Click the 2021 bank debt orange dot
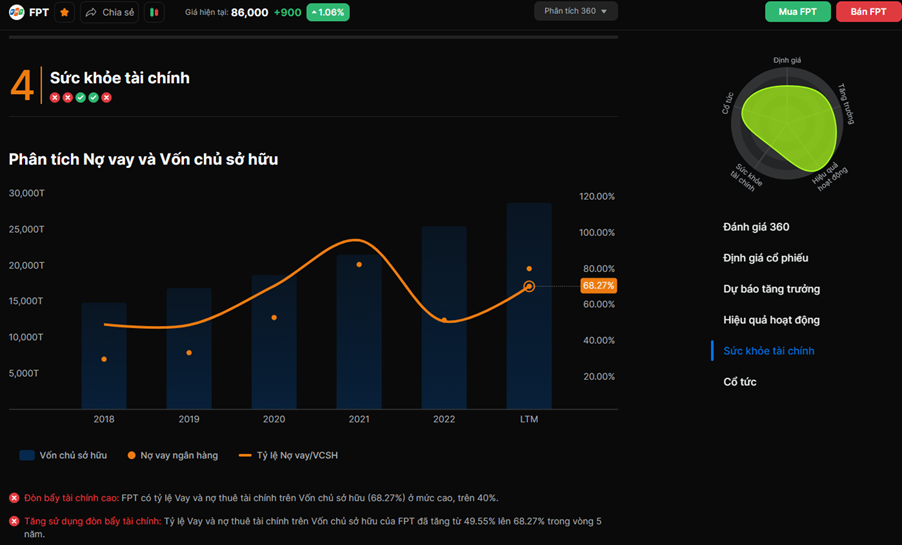This screenshot has height=545, width=902. pos(359,265)
